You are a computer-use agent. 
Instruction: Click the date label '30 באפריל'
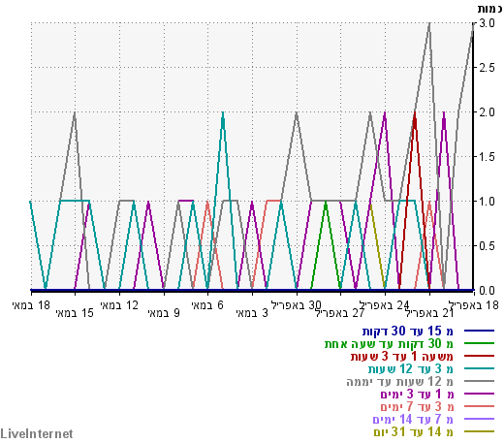click(297, 305)
